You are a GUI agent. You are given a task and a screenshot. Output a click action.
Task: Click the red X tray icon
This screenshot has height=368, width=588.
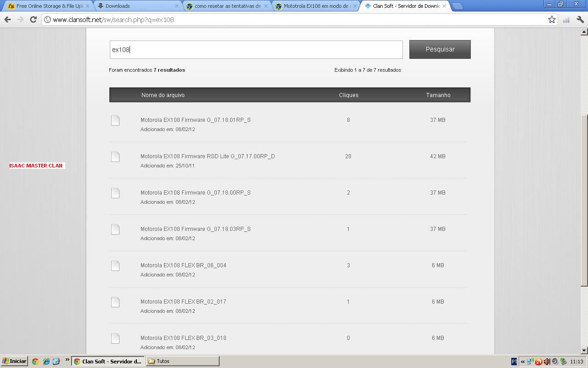tap(538, 362)
